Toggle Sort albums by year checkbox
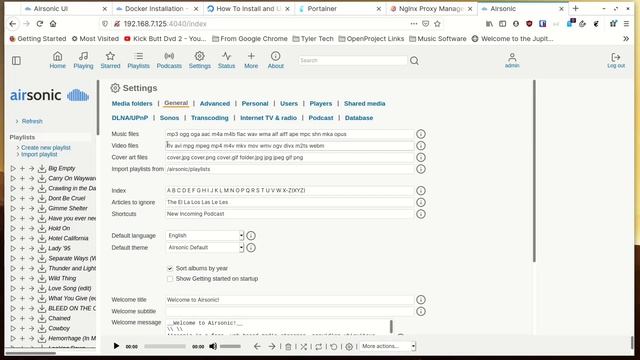The height and width of the screenshot is (360, 640). click(170, 268)
